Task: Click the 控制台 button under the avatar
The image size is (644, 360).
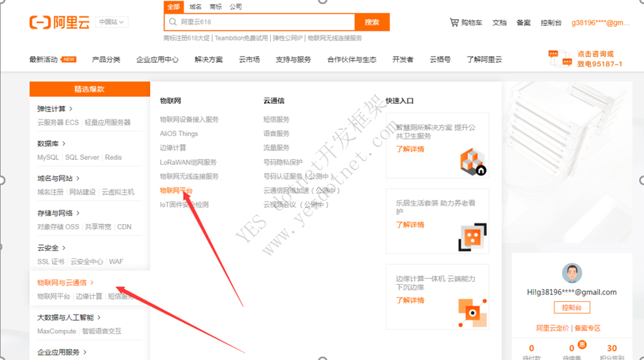Action: coord(572,307)
